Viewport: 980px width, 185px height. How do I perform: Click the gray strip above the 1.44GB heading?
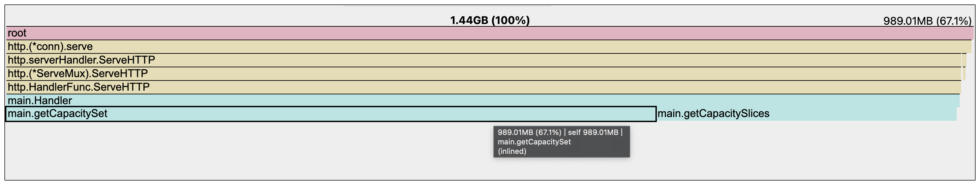click(447, 5)
